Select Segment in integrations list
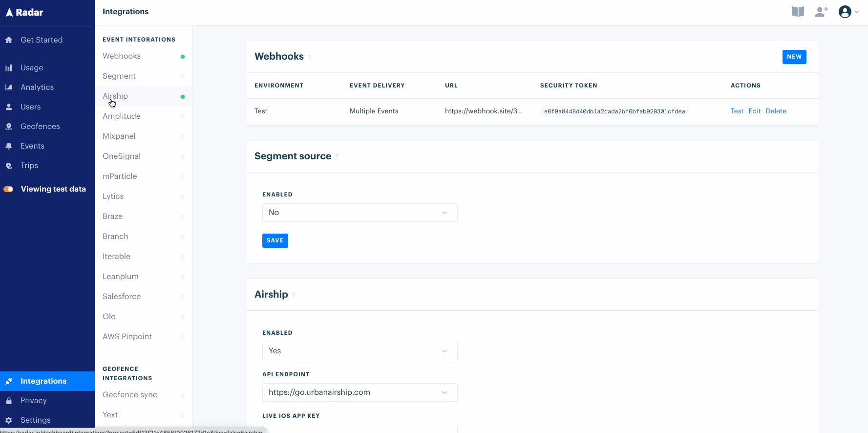Image resolution: width=868 pixels, height=433 pixels. pyautogui.click(x=144, y=76)
